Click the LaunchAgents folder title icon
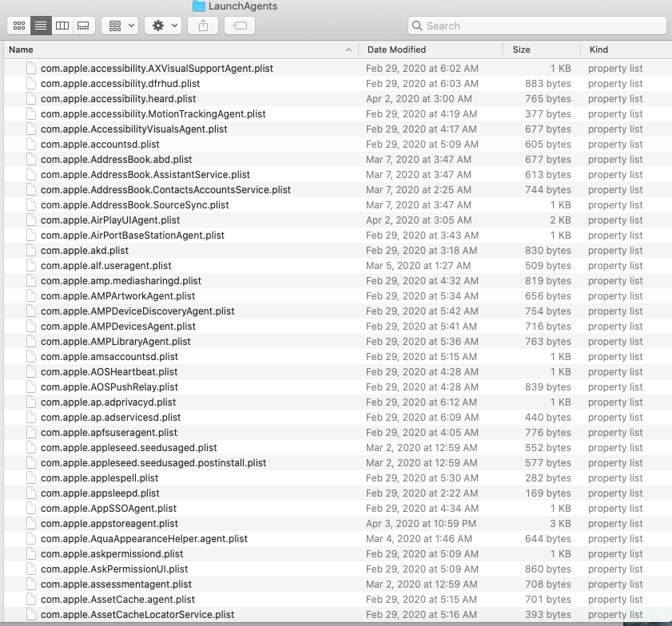 pyautogui.click(x=199, y=6)
